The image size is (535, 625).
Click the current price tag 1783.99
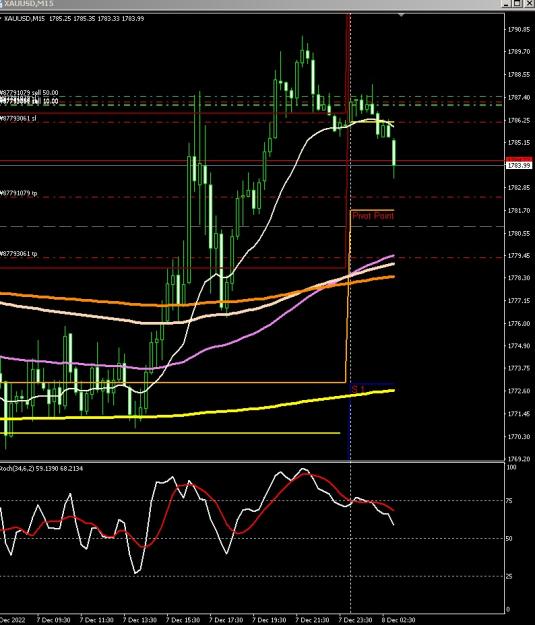tap(519, 165)
